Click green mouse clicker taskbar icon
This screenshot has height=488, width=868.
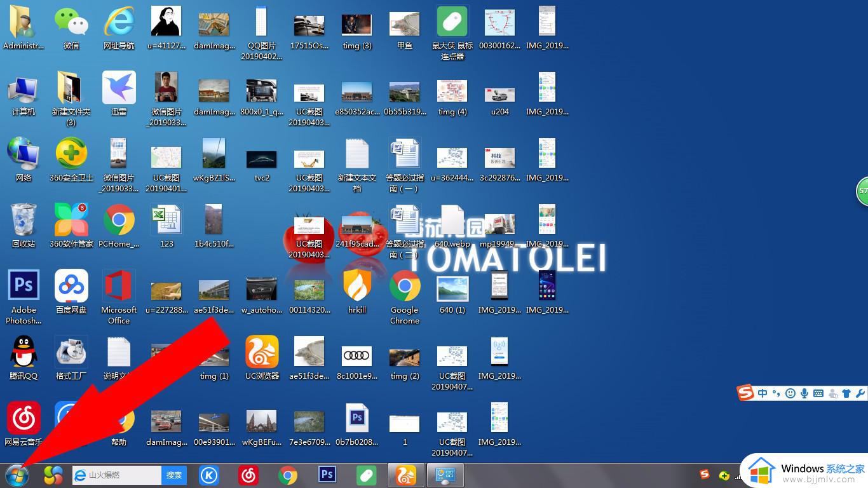(x=367, y=475)
